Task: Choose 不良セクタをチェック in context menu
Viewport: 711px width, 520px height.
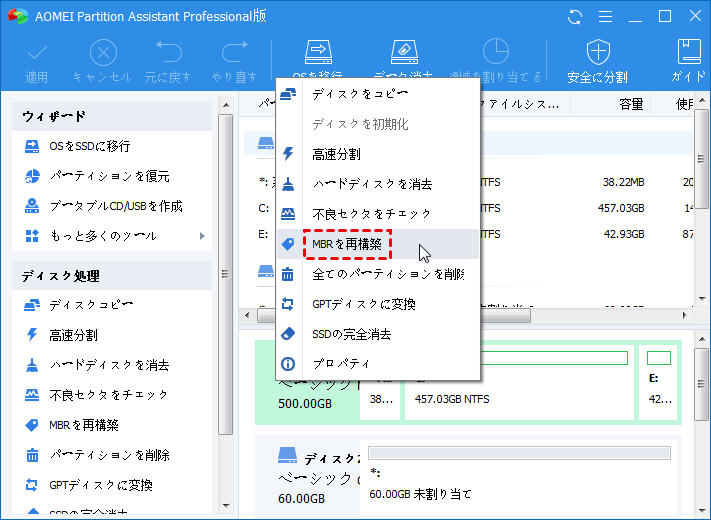Action: point(378,214)
